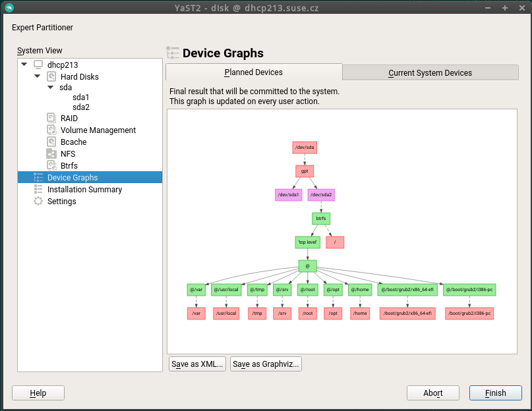Click the NFS share icon

click(x=51, y=154)
